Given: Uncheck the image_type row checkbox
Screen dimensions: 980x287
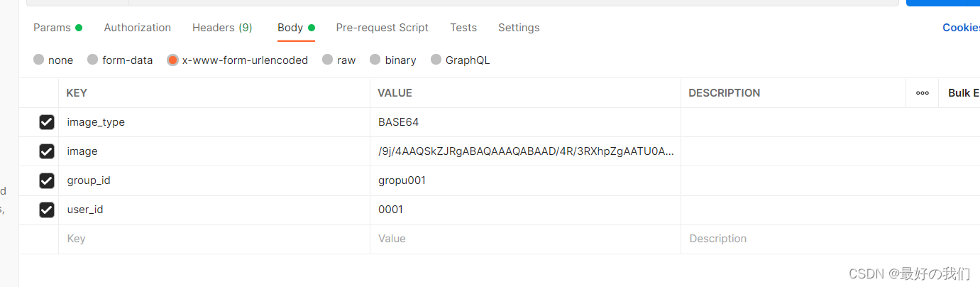Looking at the screenshot, I should [47, 122].
